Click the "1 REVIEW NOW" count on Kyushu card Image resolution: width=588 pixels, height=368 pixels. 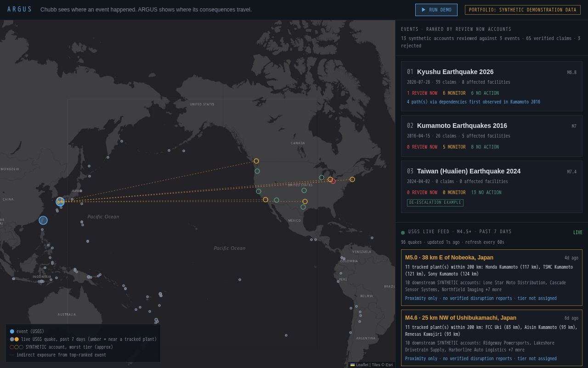[x=422, y=93]
